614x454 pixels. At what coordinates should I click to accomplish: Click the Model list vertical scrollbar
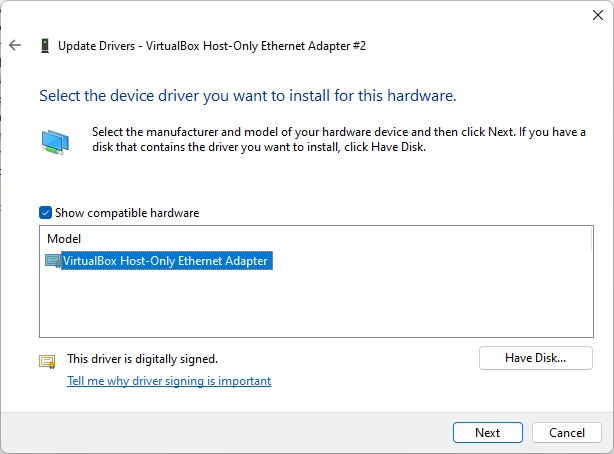[592, 239]
